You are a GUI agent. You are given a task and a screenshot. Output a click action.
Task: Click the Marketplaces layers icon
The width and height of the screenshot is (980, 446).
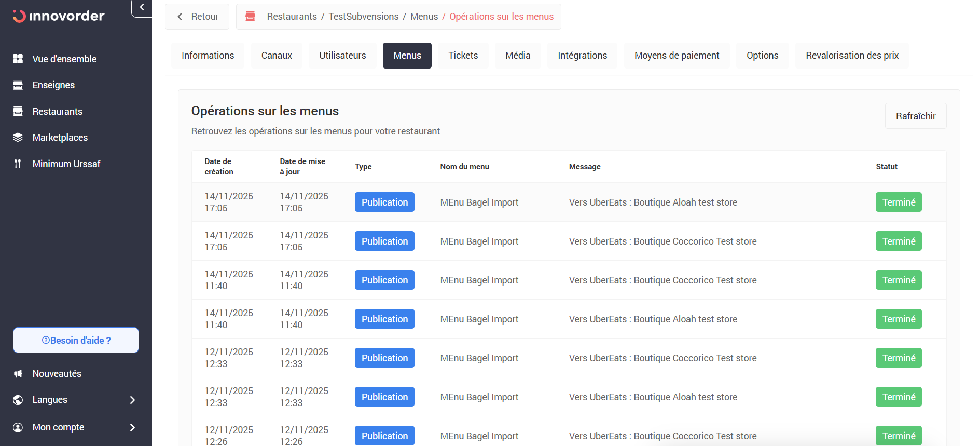point(18,138)
